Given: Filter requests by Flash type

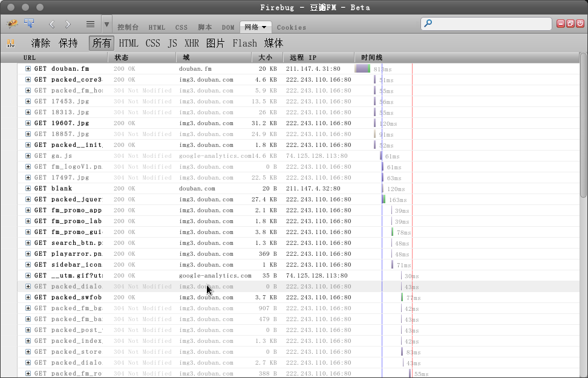Looking at the screenshot, I should click(244, 43).
